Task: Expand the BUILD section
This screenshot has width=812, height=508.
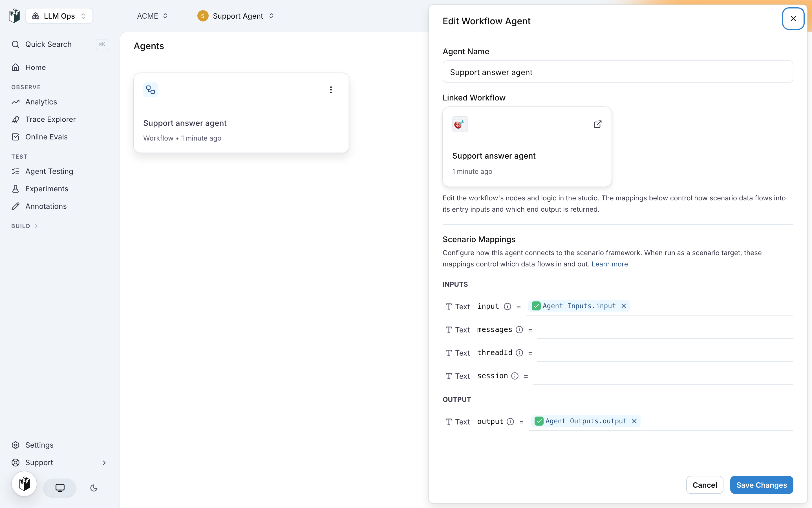Action: [25, 226]
